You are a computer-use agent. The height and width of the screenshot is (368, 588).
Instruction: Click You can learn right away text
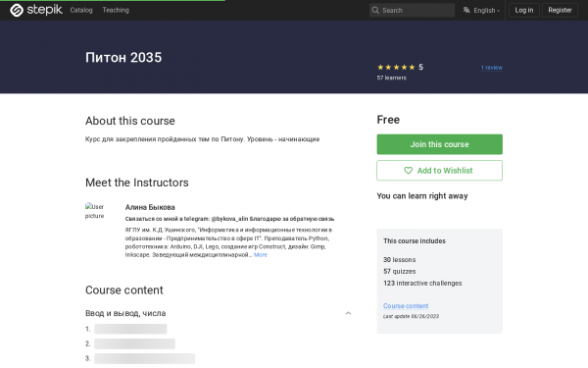pyautogui.click(x=422, y=196)
